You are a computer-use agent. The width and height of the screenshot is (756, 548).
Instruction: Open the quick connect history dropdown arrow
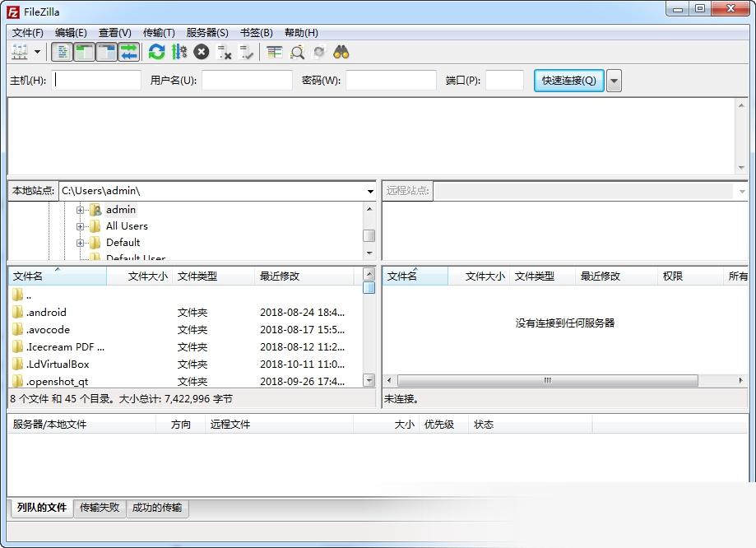614,81
